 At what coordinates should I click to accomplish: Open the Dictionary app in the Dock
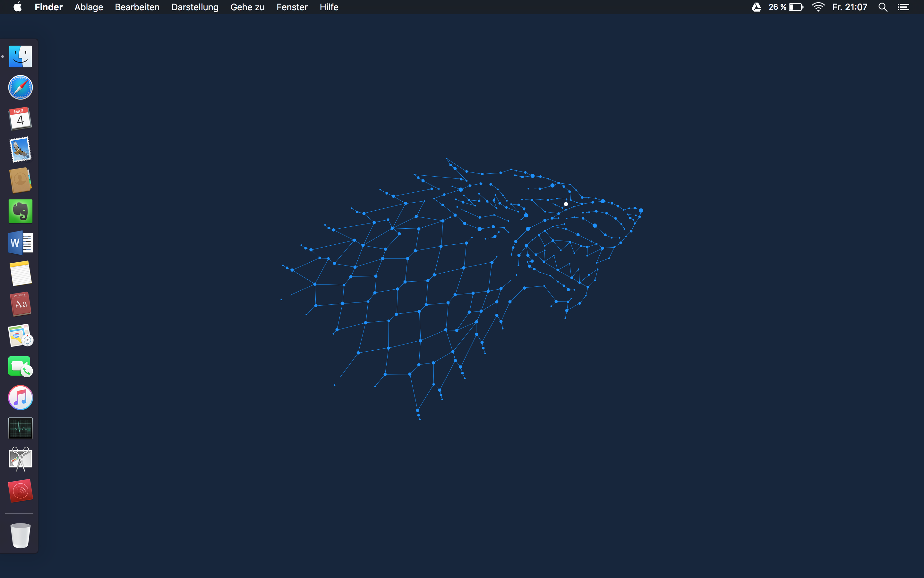click(x=21, y=304)
